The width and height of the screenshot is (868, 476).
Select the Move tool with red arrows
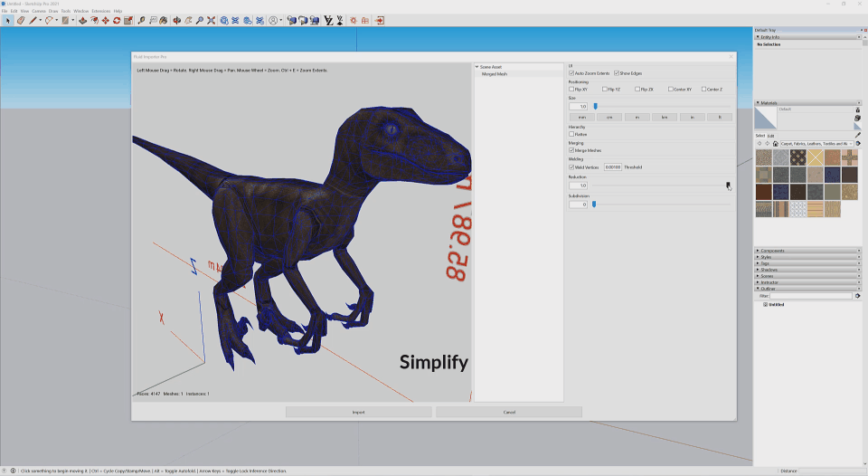click(105, 21)
